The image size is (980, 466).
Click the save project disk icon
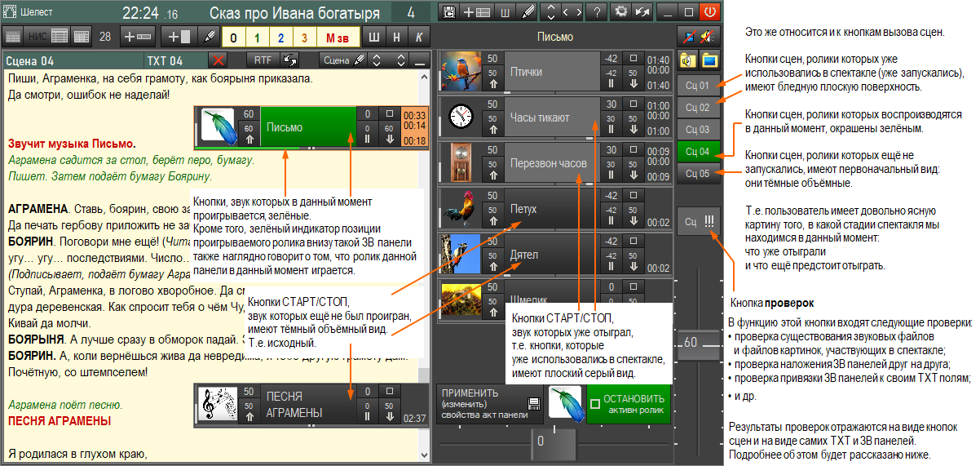coord(448,12)
